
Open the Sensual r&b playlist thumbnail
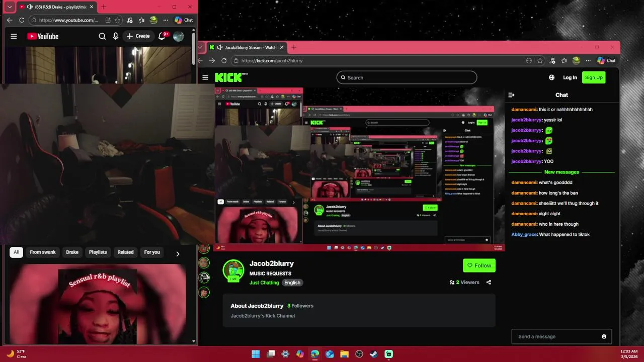pyautogui.click(x=98, y=304)
